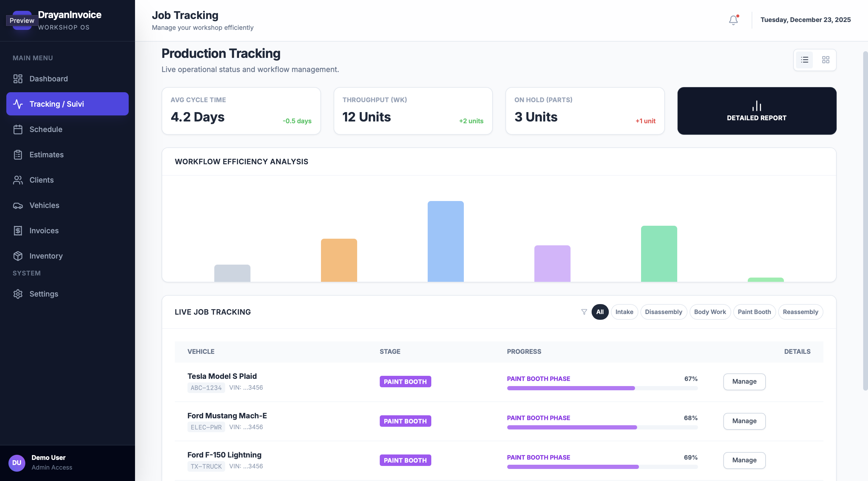Image resolution: width=868 pixels, height=481 pixels.
Task: Filter jobs by Body Work stage
Action: click(x=710, y=312)
